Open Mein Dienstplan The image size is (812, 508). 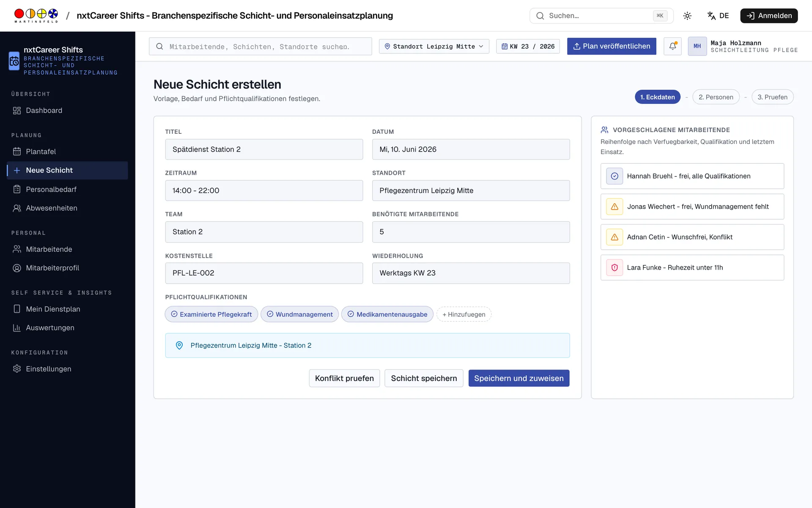point(67,309)
